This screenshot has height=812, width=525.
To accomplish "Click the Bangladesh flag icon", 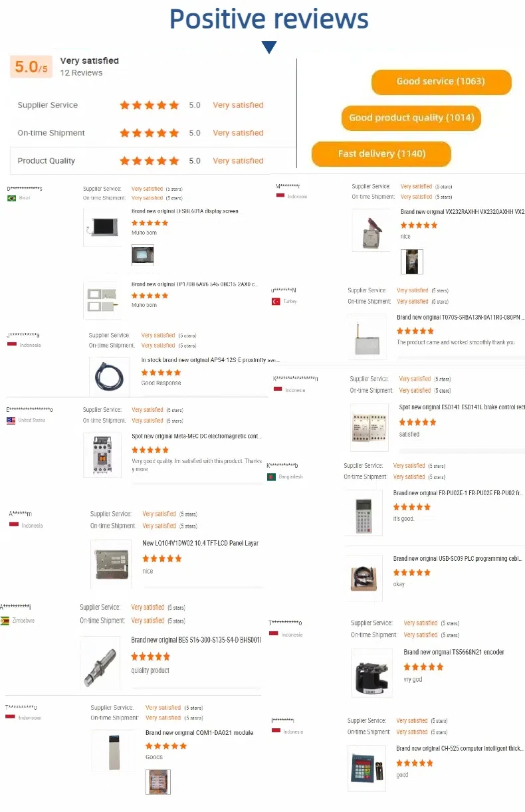I will [271, 476].
